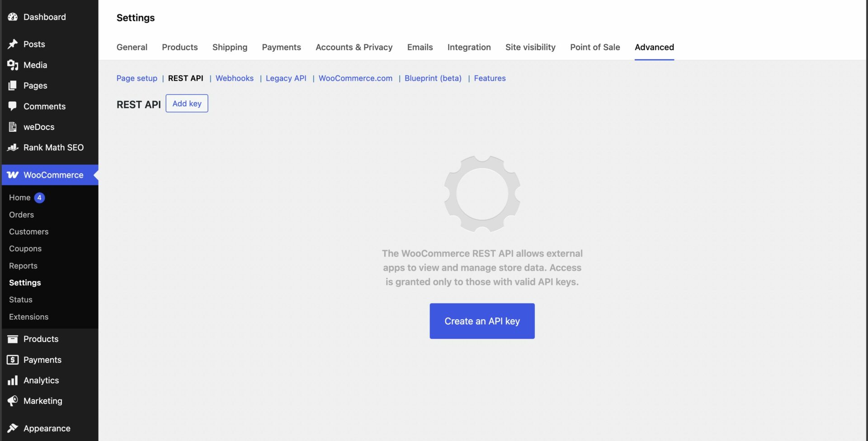Viewport: 868px width, 441px height.
Task: Open Comments using the speech bubble icon
Action: point(13,106)
